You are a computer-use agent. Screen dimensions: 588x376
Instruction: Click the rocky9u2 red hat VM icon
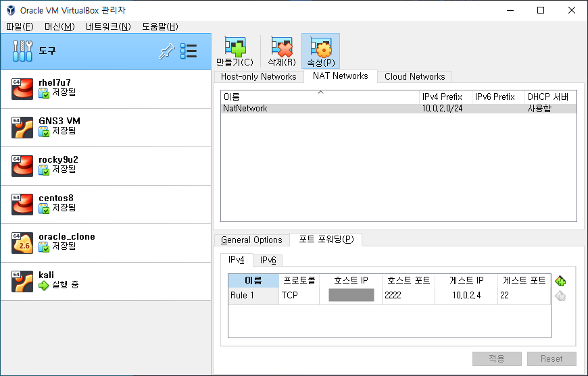tap(22, 166)
